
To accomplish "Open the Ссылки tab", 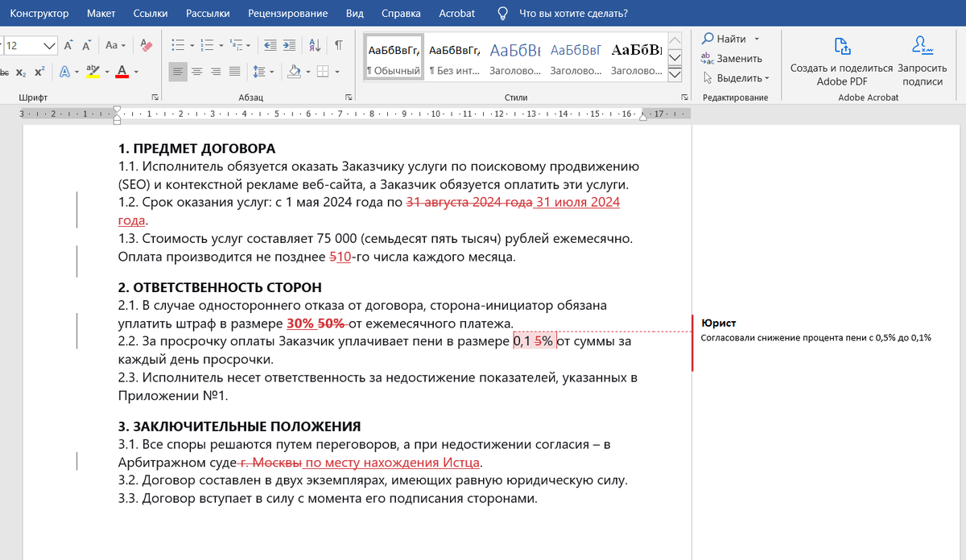I will pyautogui.click(x=151, y=14).
